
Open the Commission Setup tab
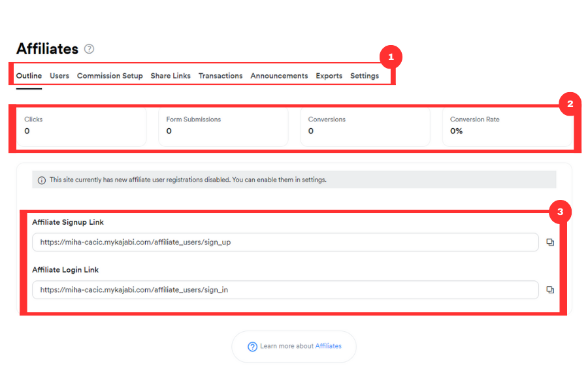point(110,76)
